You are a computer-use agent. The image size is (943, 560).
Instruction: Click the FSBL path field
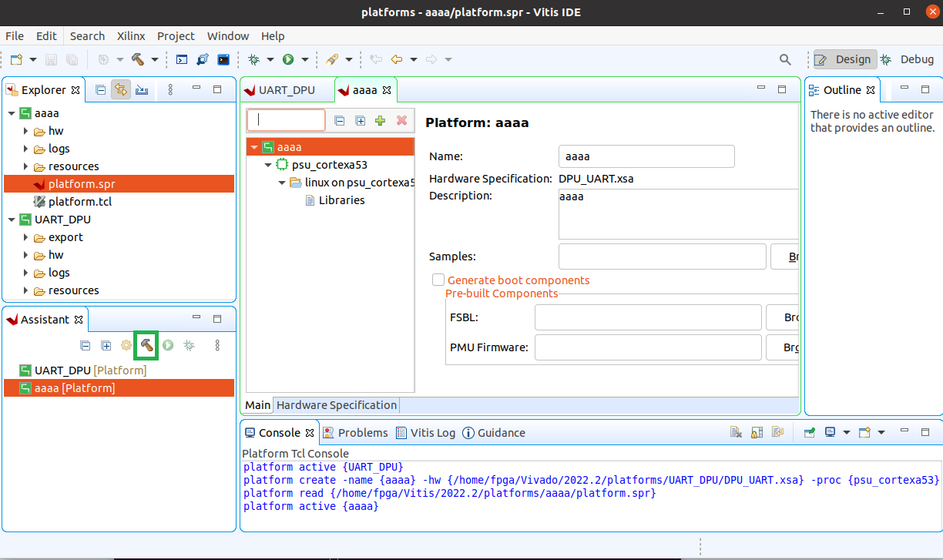[x=648, y=317]
